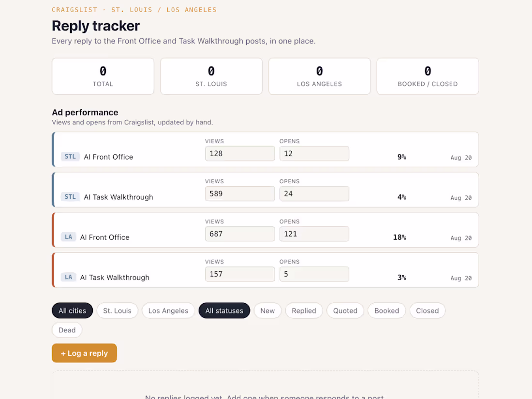This screenshot has height=399, width=532.
Task: Click the Booked / Closed stat card
Action: pyautogui.click(x=428, y=76)
